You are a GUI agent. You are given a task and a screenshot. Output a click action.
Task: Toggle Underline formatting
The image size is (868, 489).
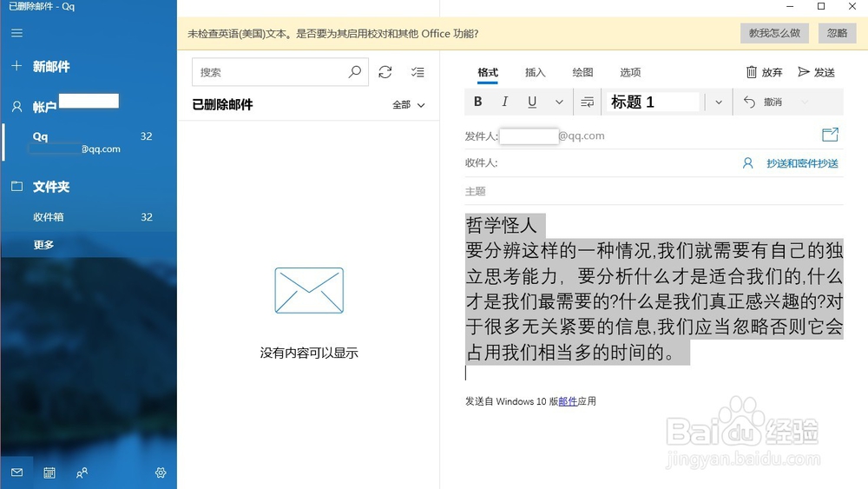tap(532, 102)
